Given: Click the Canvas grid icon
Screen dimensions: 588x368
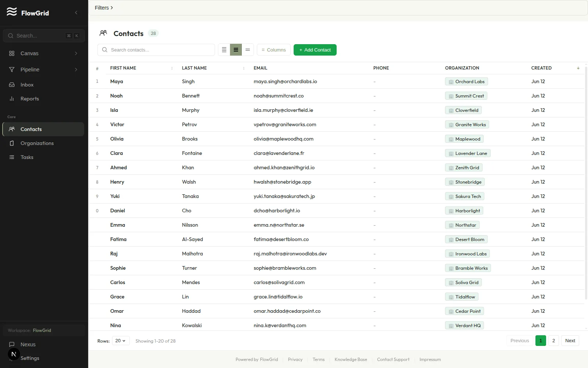Looking at the screenshot, I should click(12, 53).
